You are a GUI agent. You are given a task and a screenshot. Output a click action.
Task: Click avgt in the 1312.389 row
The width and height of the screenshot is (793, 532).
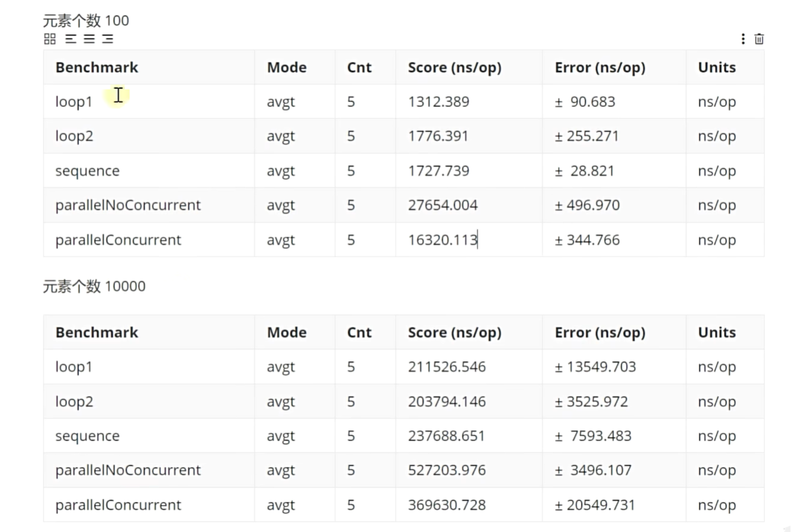[x=281, y=102]
